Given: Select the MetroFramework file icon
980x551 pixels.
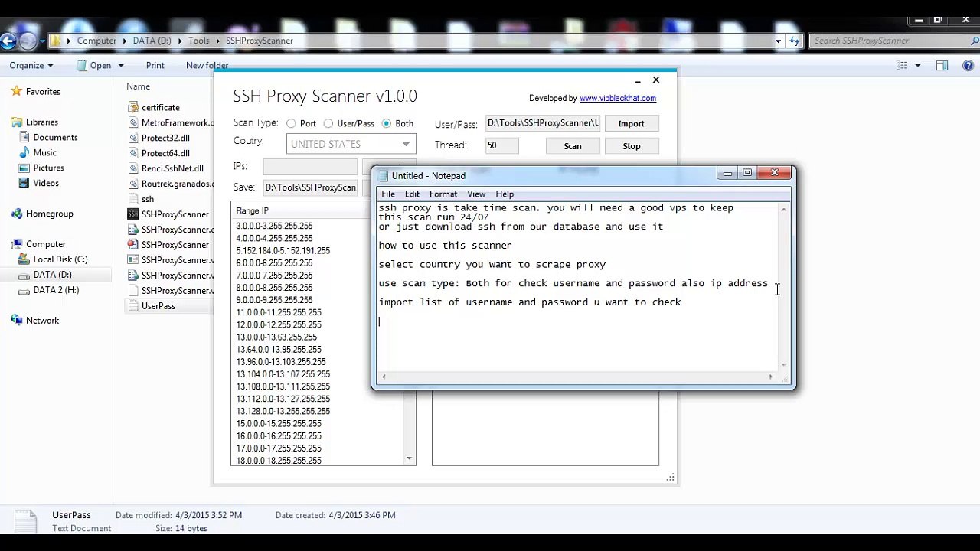Looking at the screenshot, I should click(x=132, y=123).
